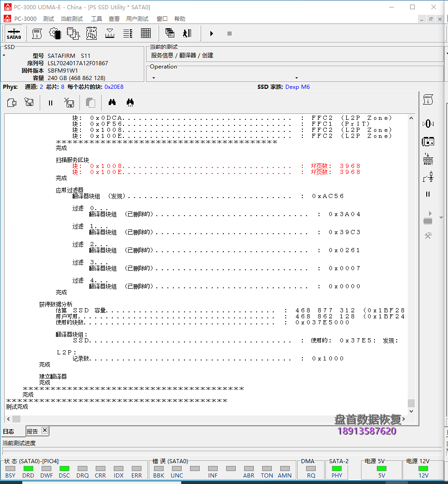Click the exit running-man toolbar icon
Viewport: 448px width, 484px height.
(187, 33)
